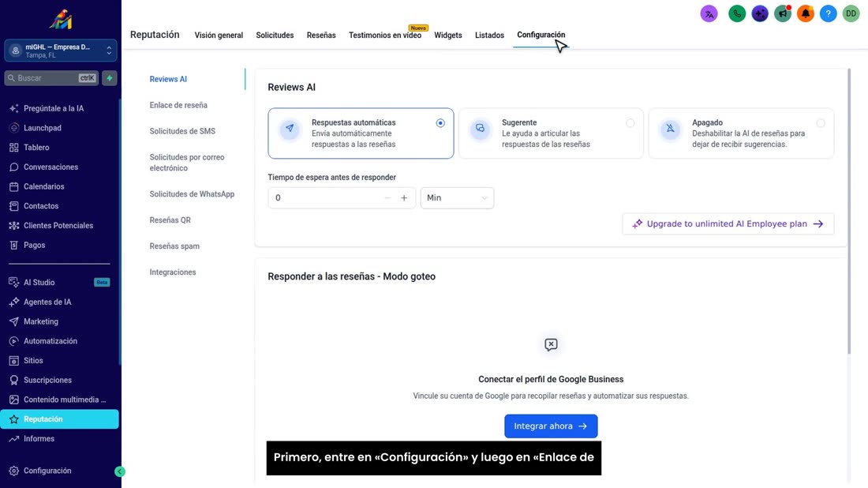Open Reseñas QR settings
Viewport: 868px width, 488px height.
click(170, 220)
